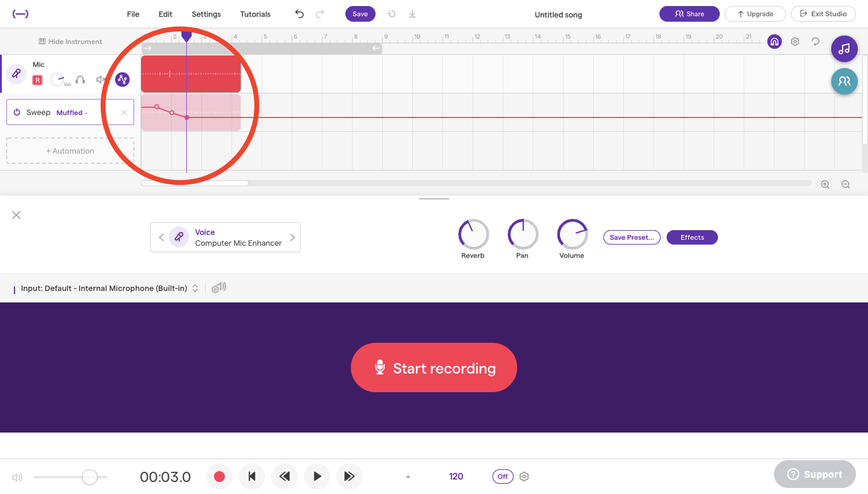Click the Mic track Vol knob

58,80
